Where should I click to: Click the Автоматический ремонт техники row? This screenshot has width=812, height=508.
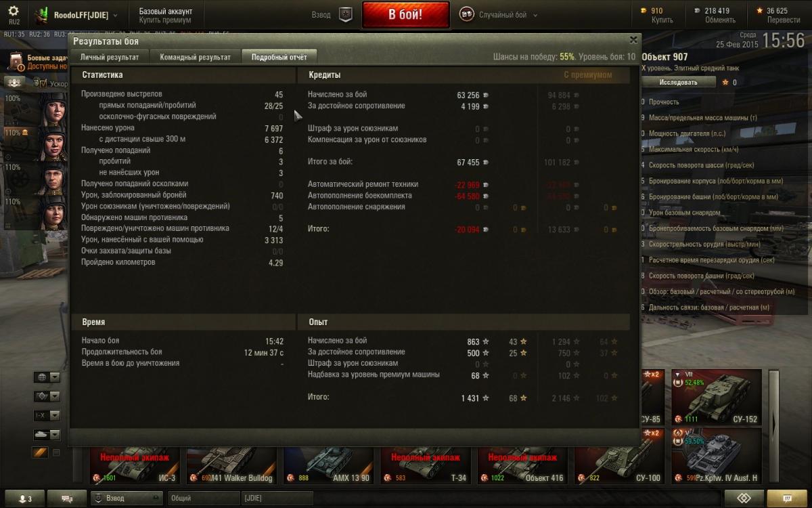click(x=398, y=184)
